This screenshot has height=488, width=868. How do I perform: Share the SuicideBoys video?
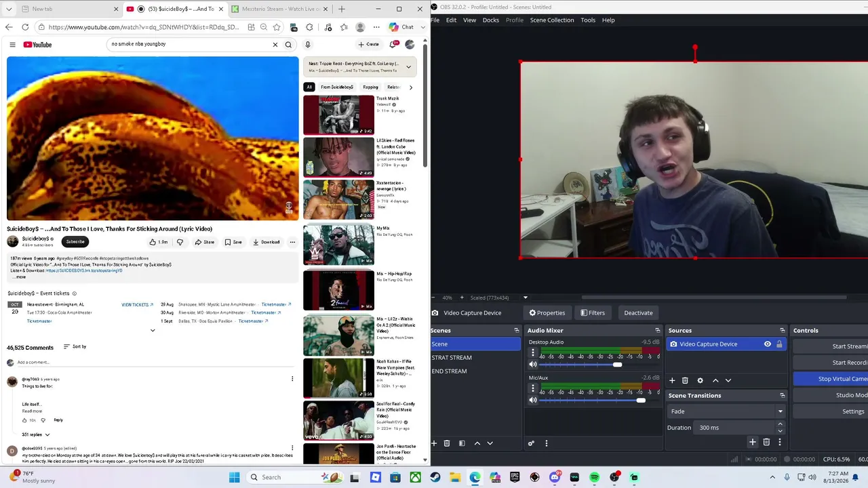coord(204,242)
